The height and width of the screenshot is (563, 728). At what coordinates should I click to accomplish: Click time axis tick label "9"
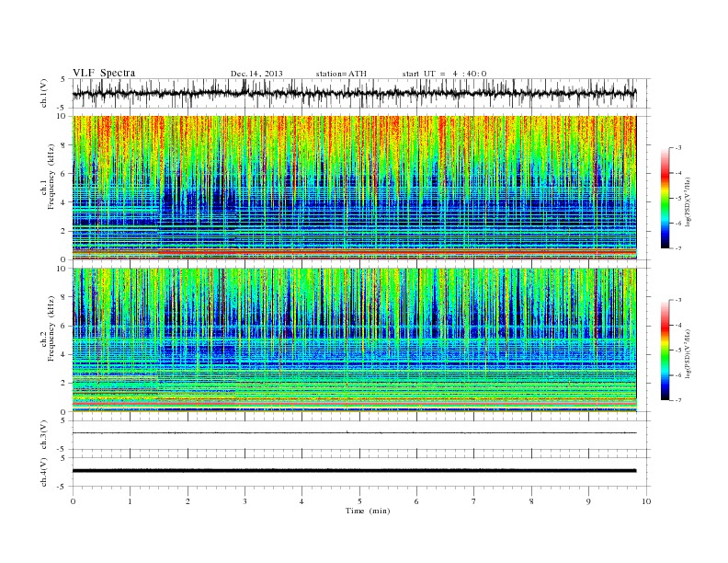pyautogui.click(x=588, y=501)
